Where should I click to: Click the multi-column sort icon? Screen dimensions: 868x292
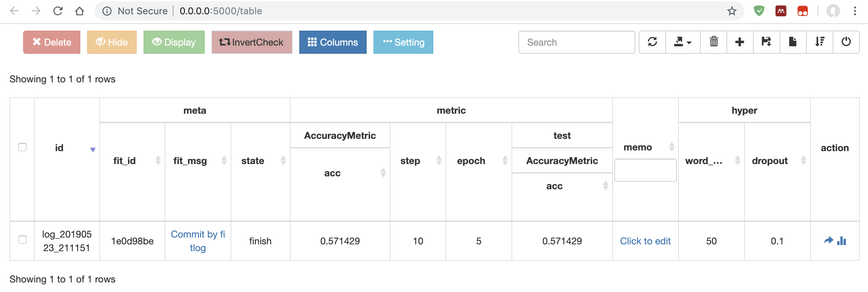point(819,42)
